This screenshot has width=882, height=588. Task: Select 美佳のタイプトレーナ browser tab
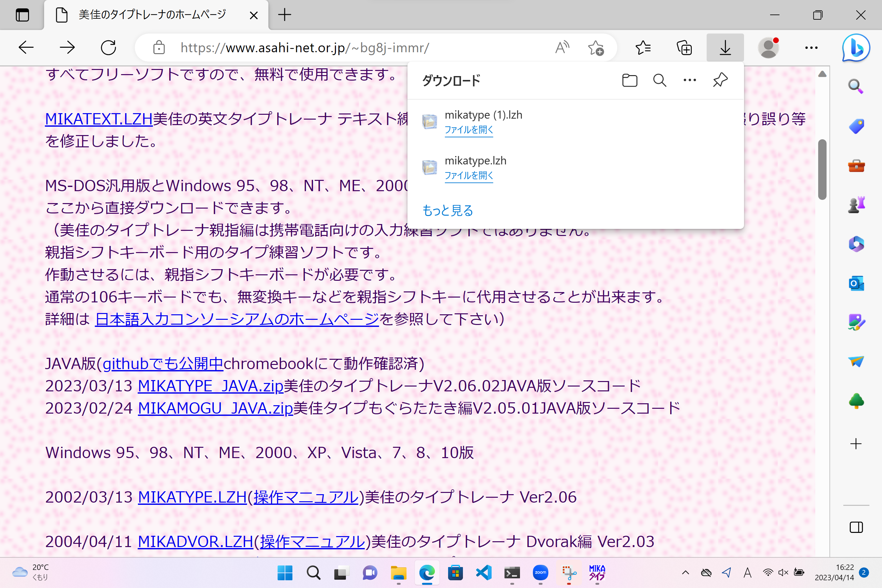(x=152, y=15)
